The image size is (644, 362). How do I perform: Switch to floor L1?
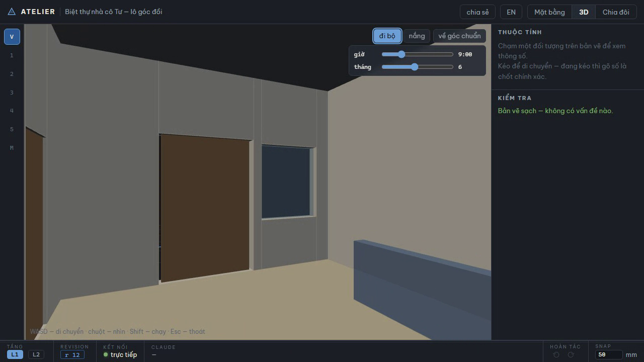pyautogui.click(x=15, y=354)
